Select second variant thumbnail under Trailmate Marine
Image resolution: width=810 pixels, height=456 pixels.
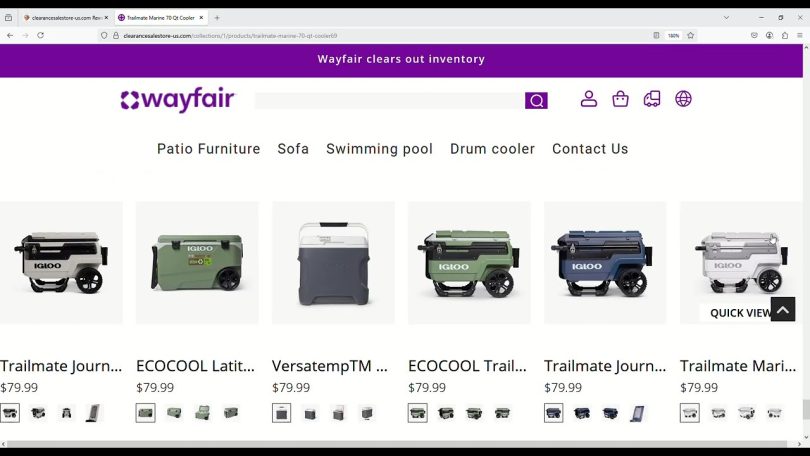point(718,413)
